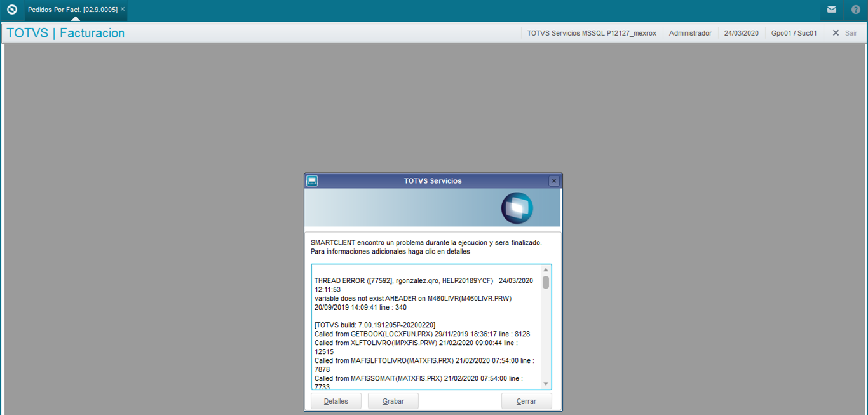Click the dialog window icon in title bar

312,180
